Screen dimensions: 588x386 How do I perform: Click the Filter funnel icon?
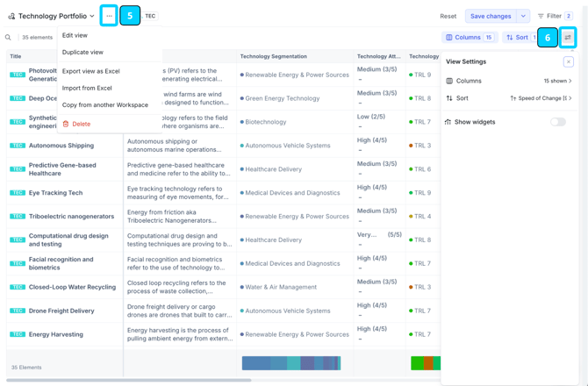[x=541, y=16]
